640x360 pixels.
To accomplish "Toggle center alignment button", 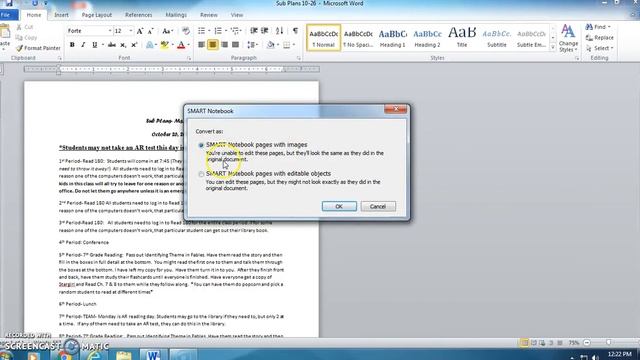I will point(213,45).
